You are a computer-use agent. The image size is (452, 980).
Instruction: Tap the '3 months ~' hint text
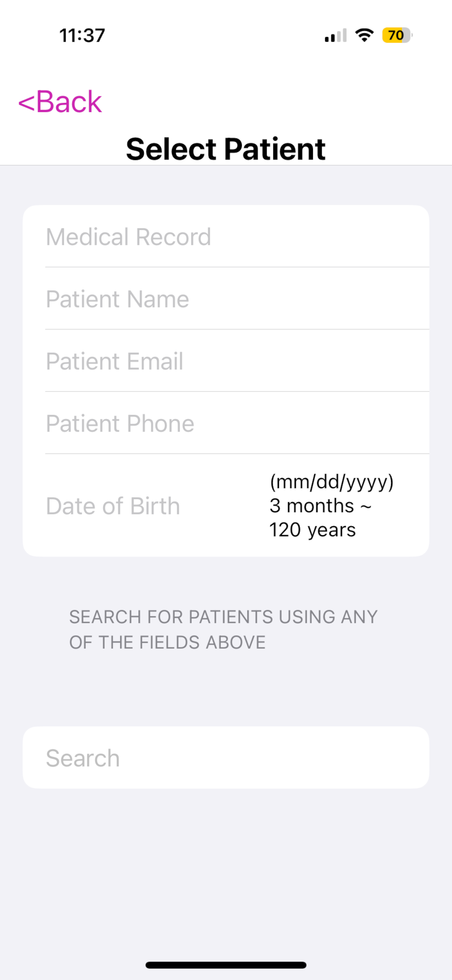tap(320, 506)
